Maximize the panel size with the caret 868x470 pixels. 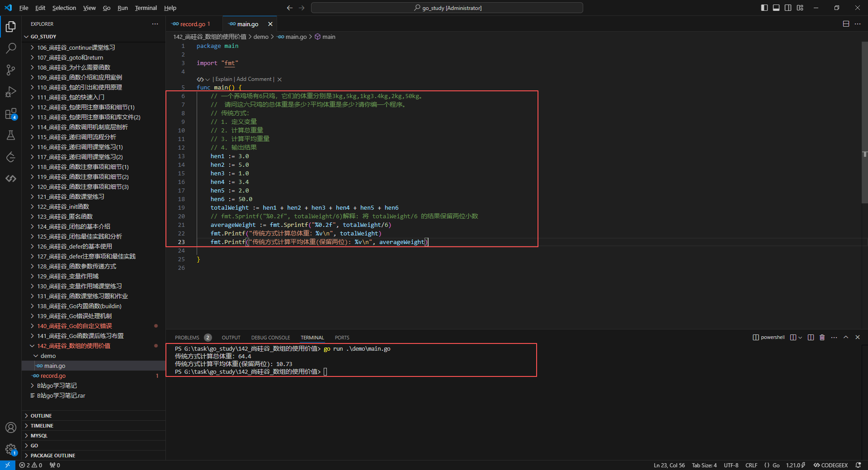click(x=846, y=337)
